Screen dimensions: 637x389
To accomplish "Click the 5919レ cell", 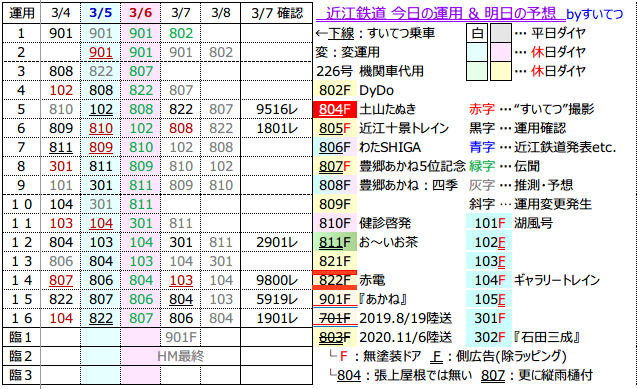I will pos(277,299).
